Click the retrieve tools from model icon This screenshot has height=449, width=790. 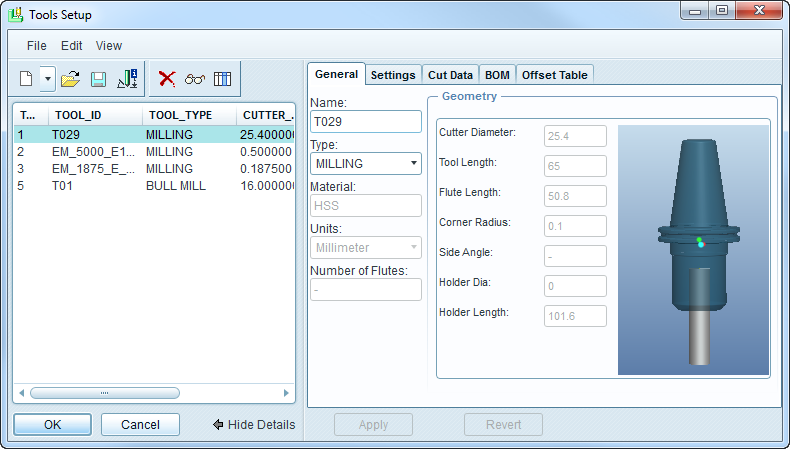(x=127, y=79)
